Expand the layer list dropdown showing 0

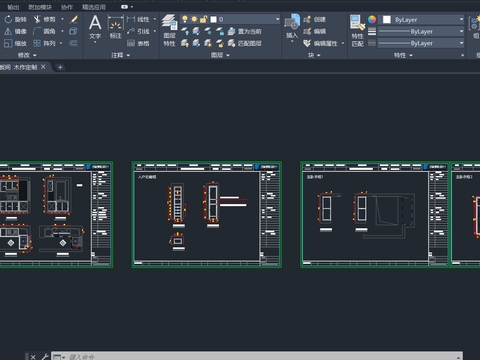(277, 19)
